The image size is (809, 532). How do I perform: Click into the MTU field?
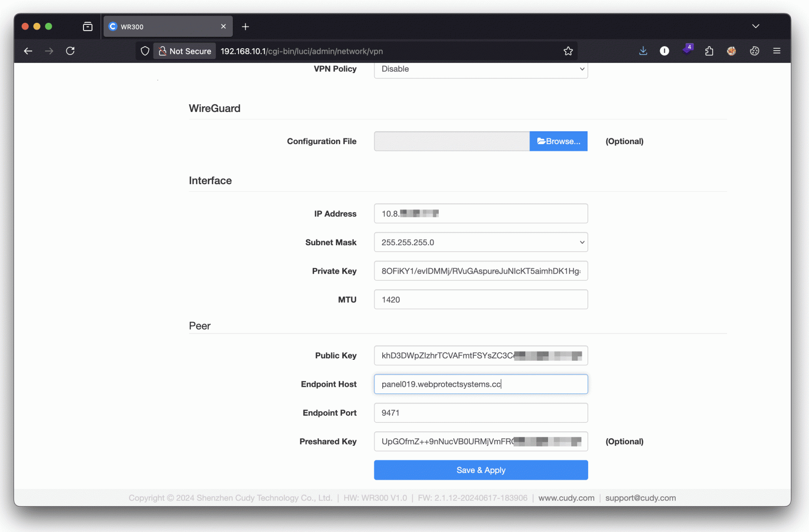click(480, 300)
